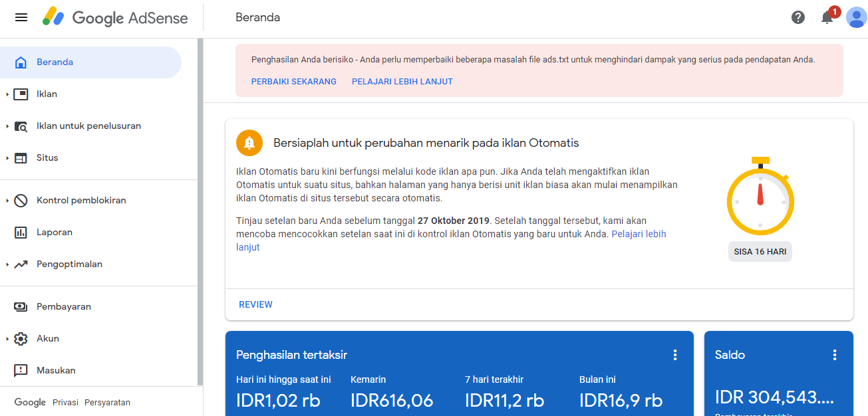Viewport: 868px width, 416px height.
Task: Expand the Situs menu arrow
Action: [7, 158]
